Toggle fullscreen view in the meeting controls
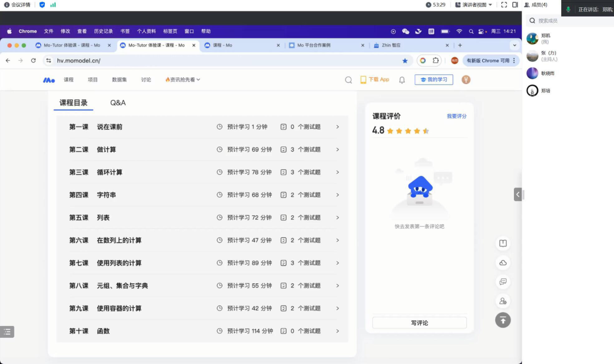 pos(505,6)
